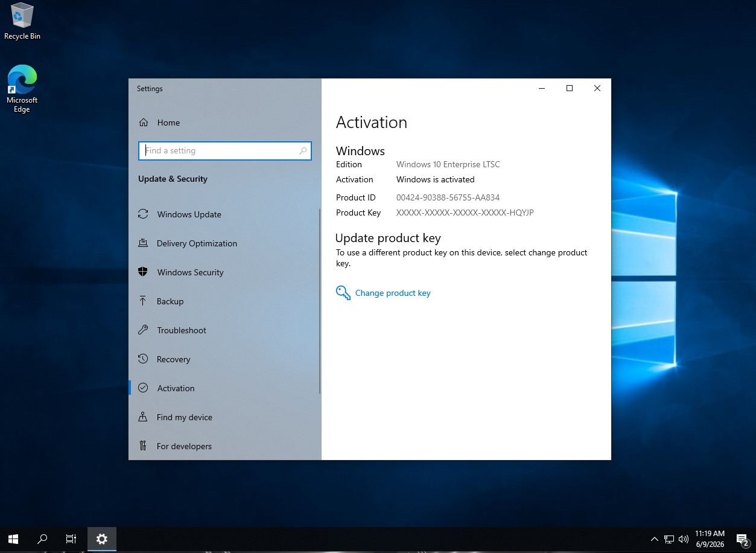Go to Delivery Optimization page
Image resolution: width=756 pixels, height=553 pixels.
(224, 243)
